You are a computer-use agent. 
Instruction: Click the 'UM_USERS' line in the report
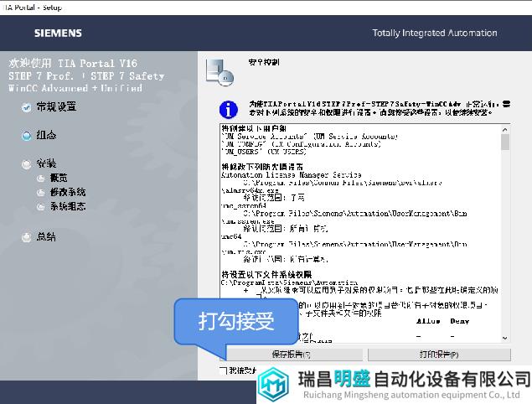(264, 152)
